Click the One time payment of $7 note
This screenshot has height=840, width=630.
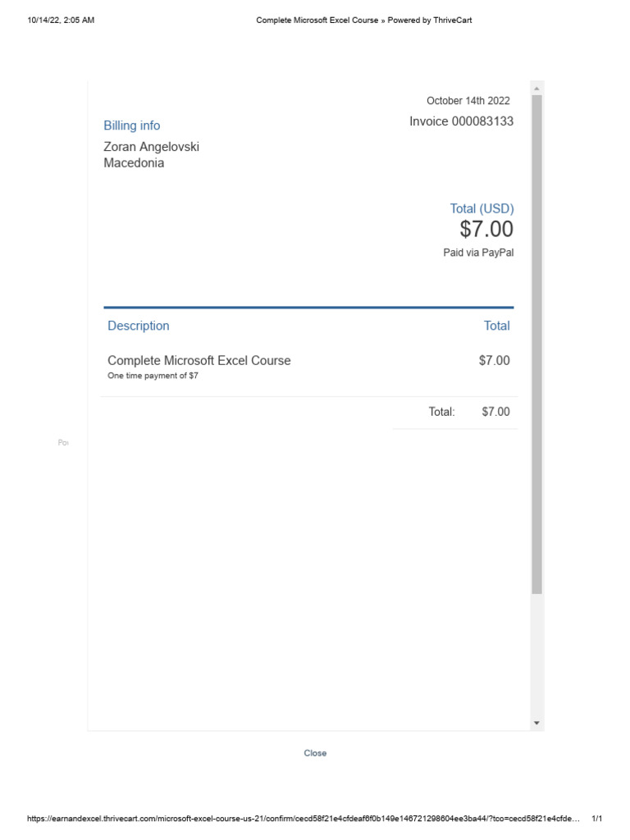click(x=153, y=376)
